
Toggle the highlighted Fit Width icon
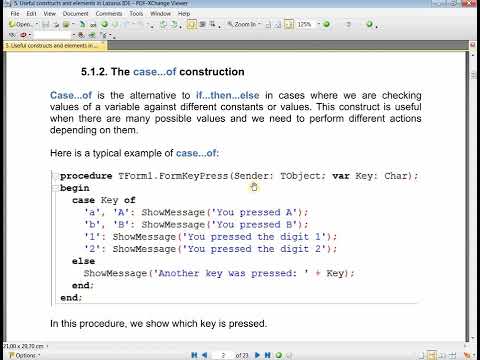tap(289, 25)
